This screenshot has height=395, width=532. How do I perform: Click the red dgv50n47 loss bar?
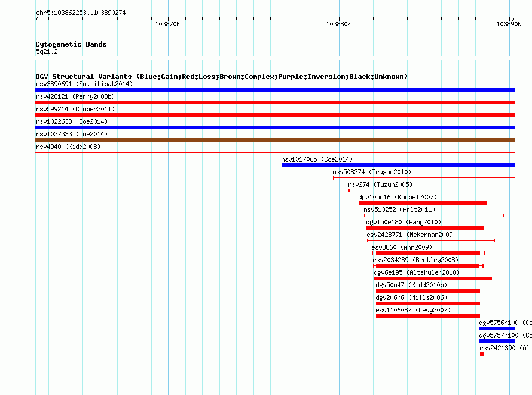point(428,291)
